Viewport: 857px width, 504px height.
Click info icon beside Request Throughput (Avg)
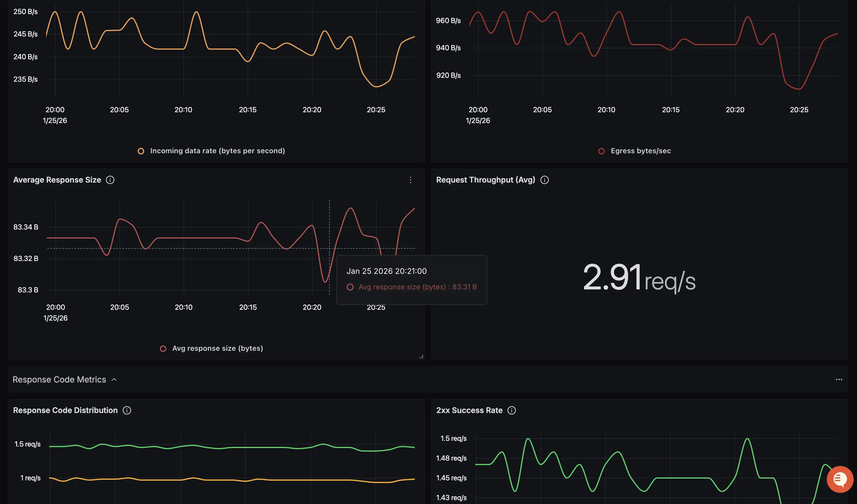tap(544, 180)
